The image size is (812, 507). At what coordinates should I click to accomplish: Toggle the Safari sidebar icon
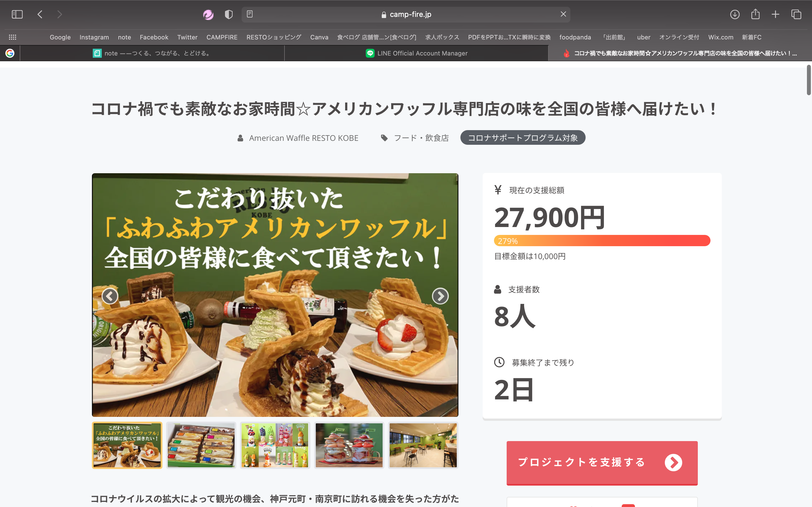click(17, 14)
